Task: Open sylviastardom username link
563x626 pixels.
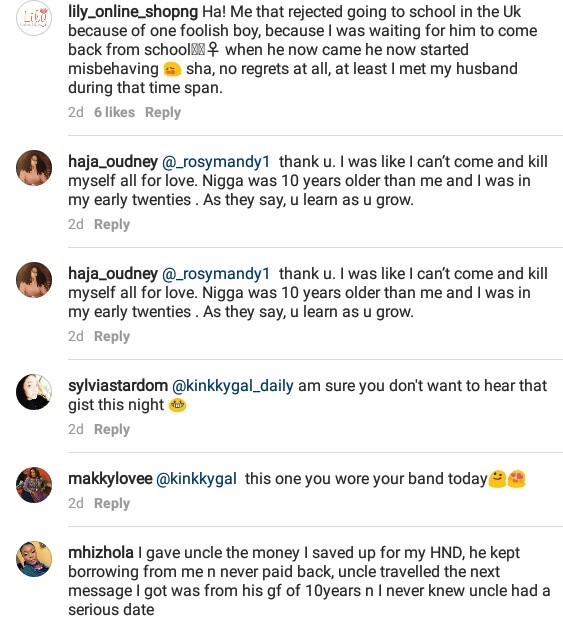Action: (118, 386)
